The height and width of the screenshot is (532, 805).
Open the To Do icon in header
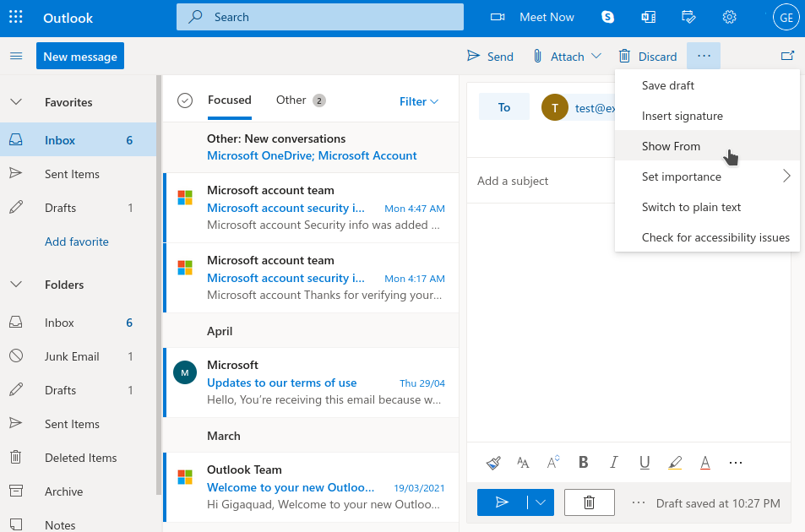[688, 17]
